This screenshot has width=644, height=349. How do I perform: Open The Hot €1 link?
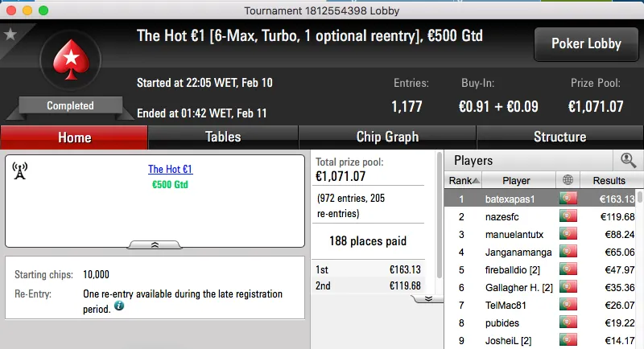pos(170,170)
